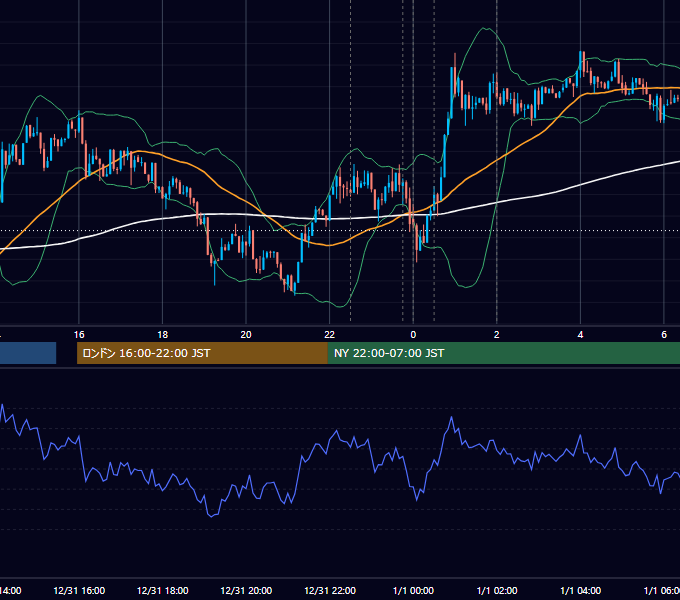Click the 1/1 04:00 time label
Viewport: 680px width, 600px height.
point(580,590)
